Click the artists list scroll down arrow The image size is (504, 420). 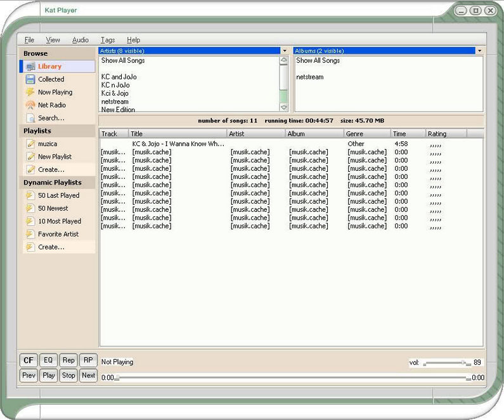coord(283,107)
